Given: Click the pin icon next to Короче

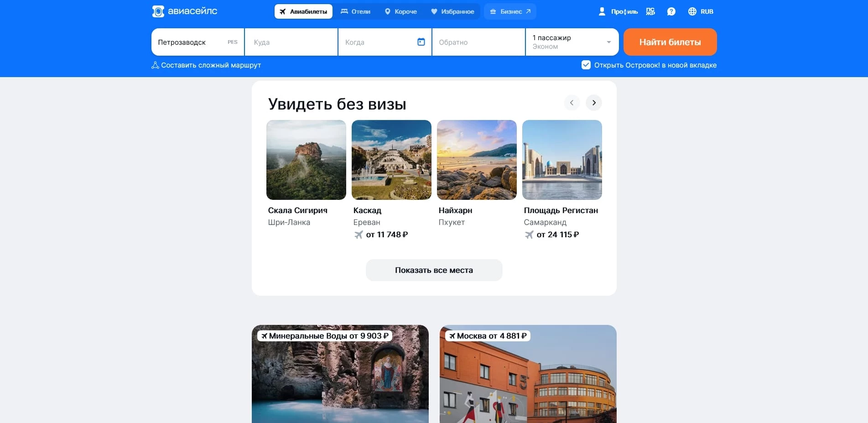Looking at the screenshot, I should [x=388, y=11].
